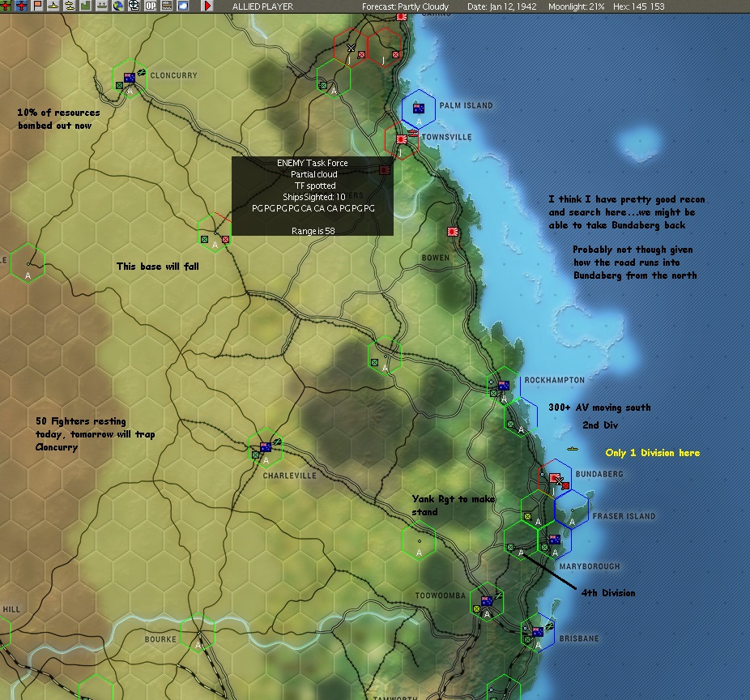
Task: Click the railway track toolbar icon
Action: tap(167, 6)
